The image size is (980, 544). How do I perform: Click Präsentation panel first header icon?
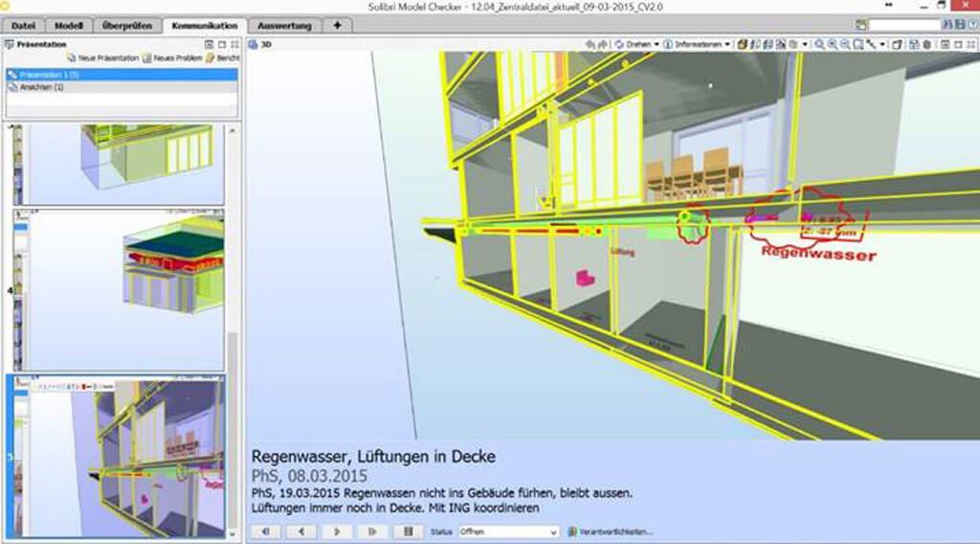click(x=209, y=44)
